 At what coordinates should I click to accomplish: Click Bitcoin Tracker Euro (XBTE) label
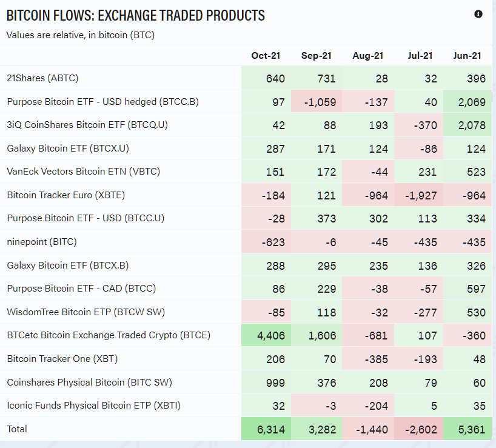click(66, 195)
